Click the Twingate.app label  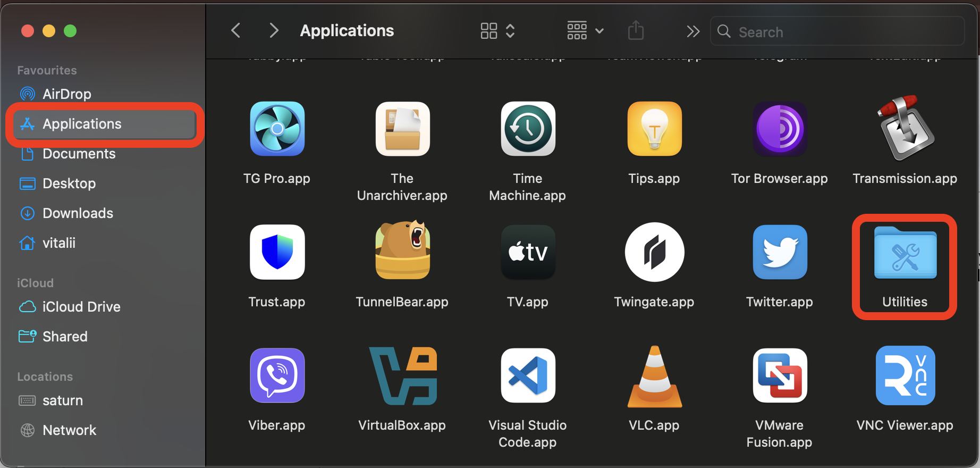coord(654,302)
